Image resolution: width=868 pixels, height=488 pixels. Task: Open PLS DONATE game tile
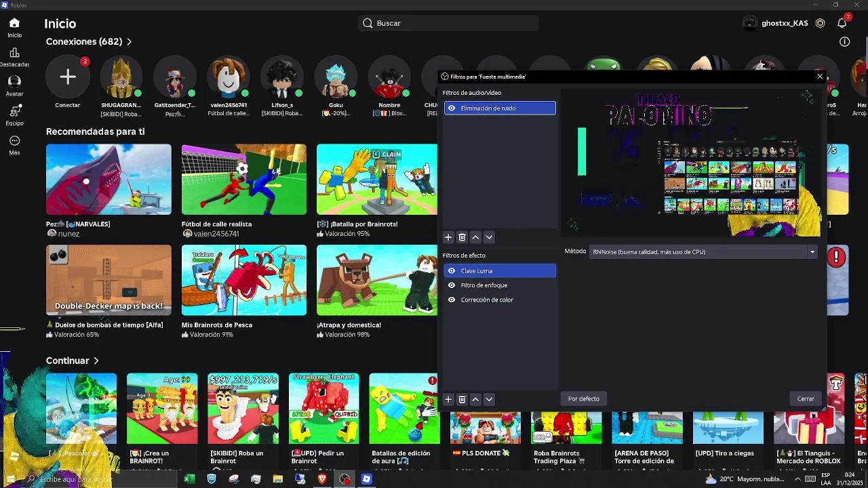(x=486, y=427)
